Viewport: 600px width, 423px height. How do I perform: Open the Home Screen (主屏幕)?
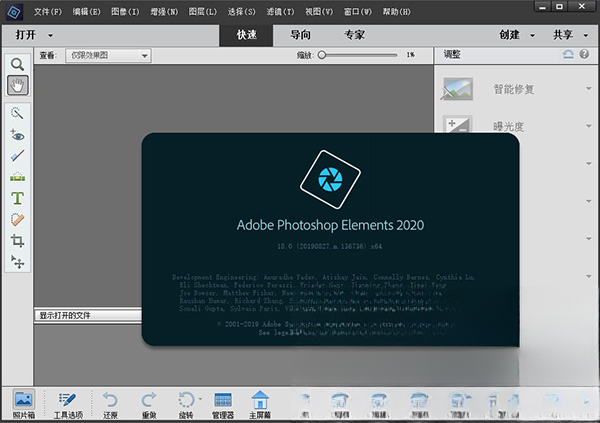(x=260, y=404)
